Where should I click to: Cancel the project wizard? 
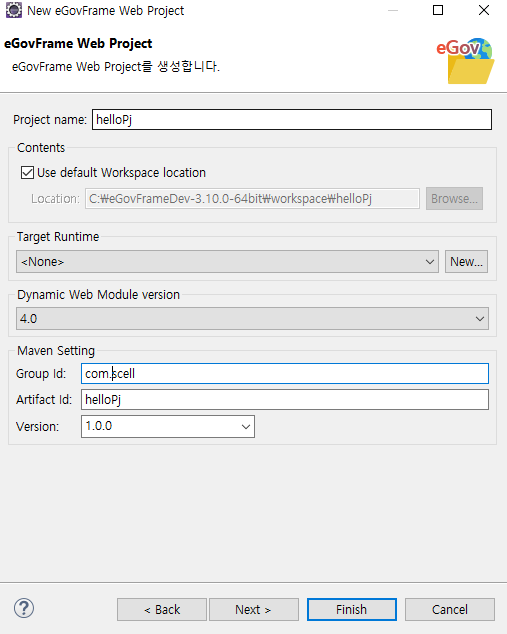pyautogui.click(x=450, y=609)
